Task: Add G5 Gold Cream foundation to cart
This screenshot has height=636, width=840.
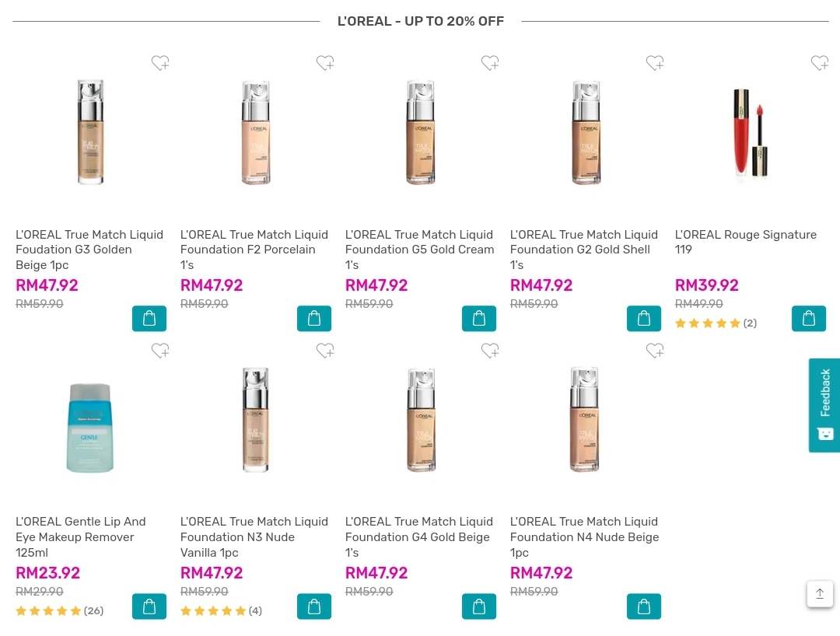Action: click(479, 319)
